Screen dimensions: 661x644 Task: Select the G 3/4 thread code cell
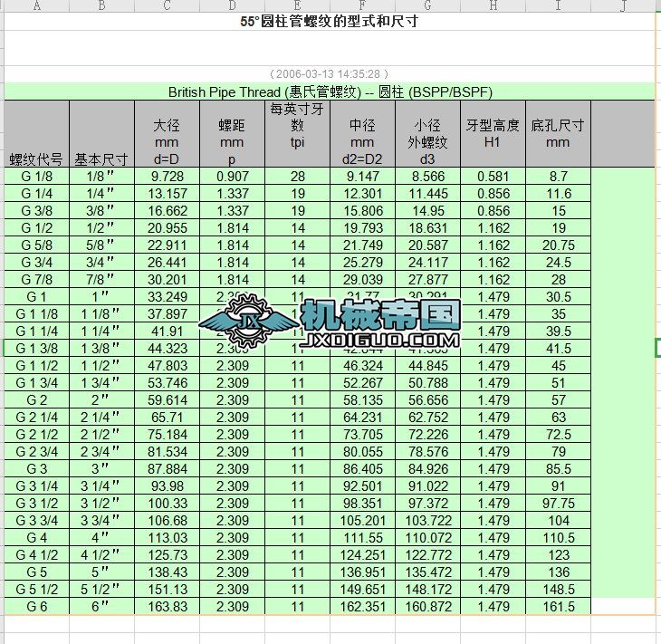coord(37,263)
